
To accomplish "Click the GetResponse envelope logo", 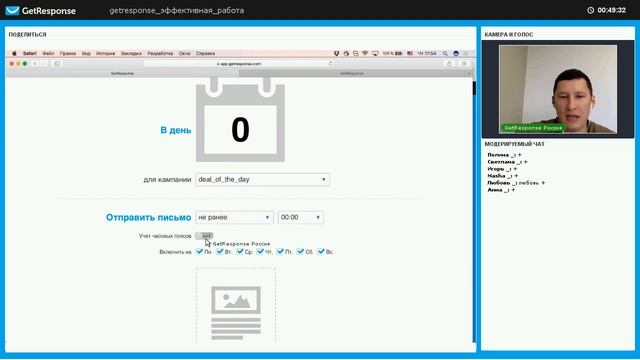I will pyautogui.click(x=12, y=10).
